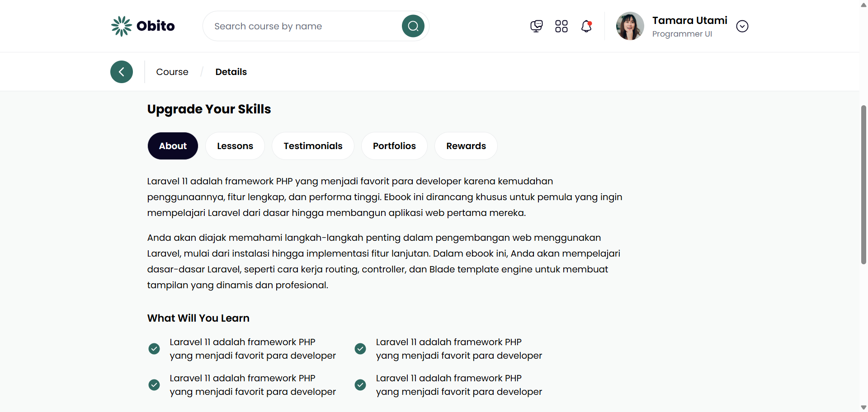868x412 pixels.
Task: Open the four-square apps grid icon
Action: [x=561, y=26]
